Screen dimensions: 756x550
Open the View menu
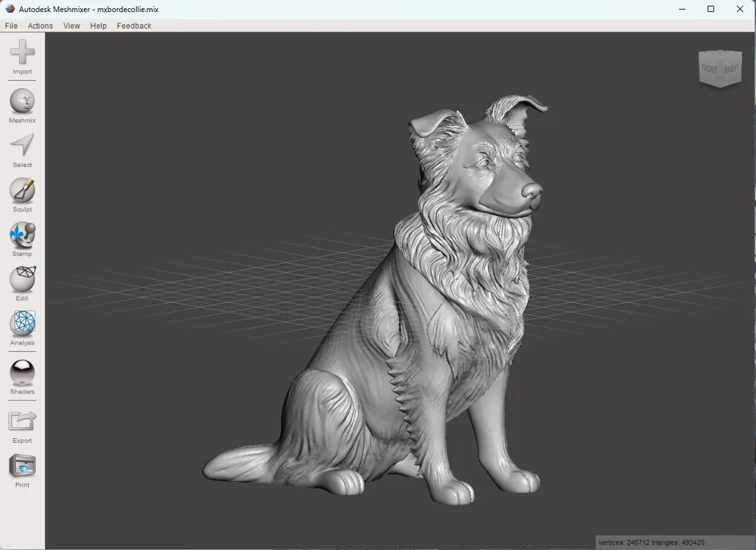point(71,26)
